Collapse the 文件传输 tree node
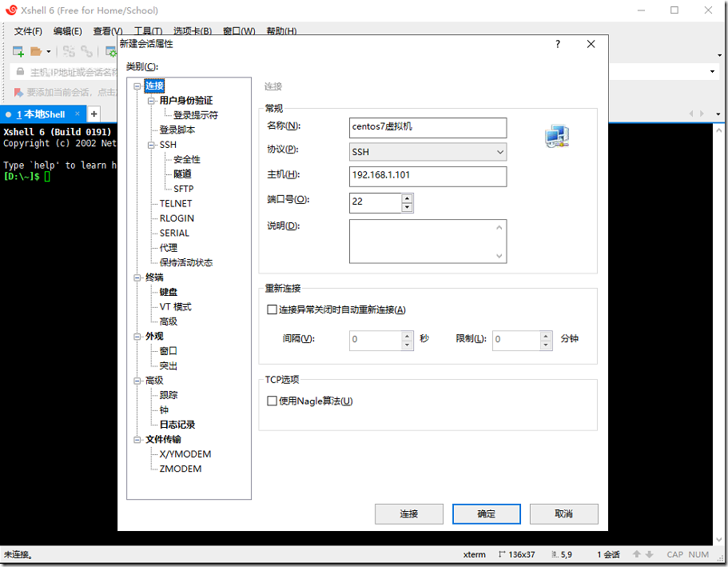 pyautogui.click(x=137, y=440)
